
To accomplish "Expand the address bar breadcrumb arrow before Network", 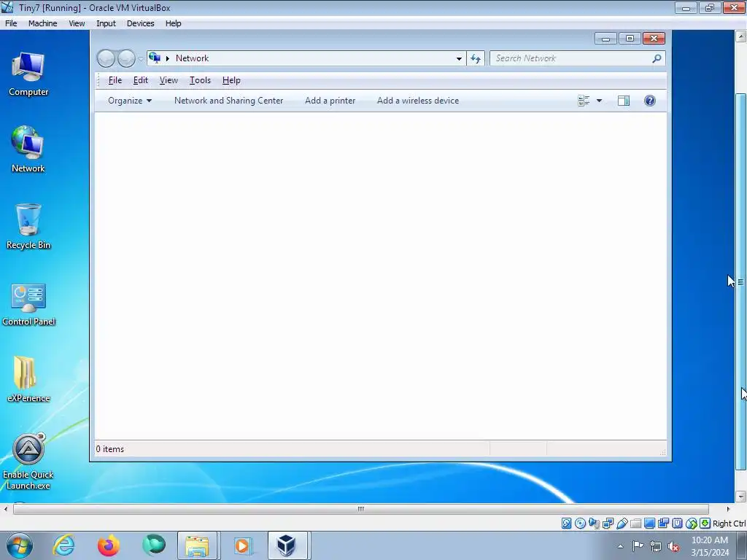I will 168,58.
